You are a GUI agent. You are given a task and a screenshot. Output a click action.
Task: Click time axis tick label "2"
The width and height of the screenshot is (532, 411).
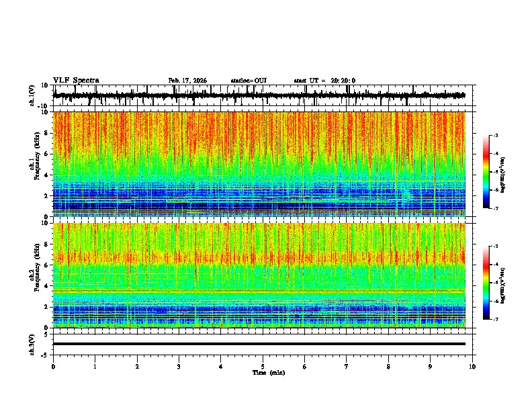(137, 367)
